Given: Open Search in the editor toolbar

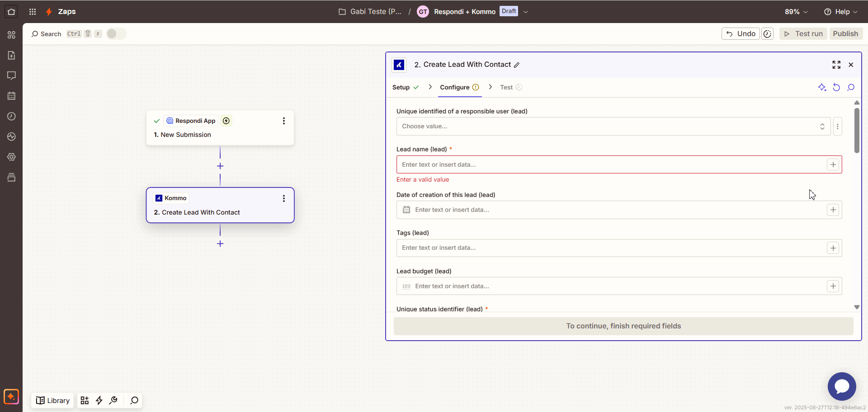Looking at the screenshot, I should click(46, 34).
